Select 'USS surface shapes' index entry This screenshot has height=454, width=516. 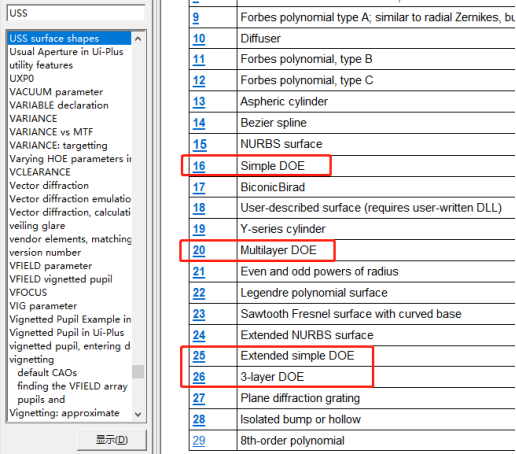[x=69, y=38]
